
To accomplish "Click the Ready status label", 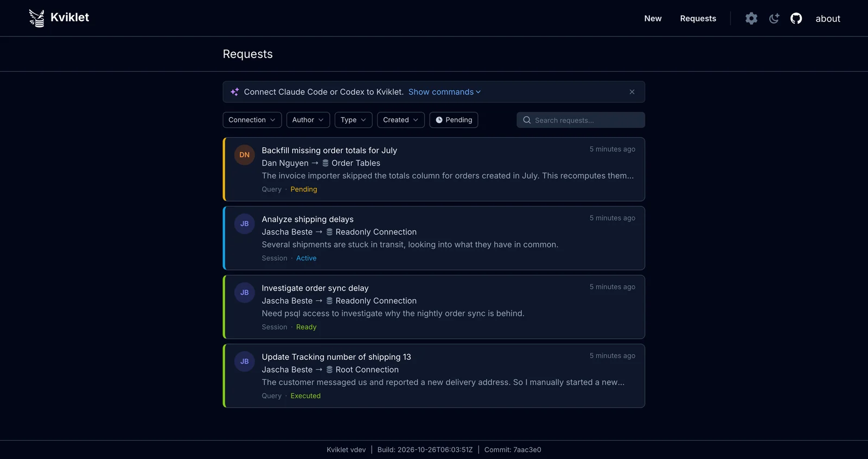I will point(306,327).
